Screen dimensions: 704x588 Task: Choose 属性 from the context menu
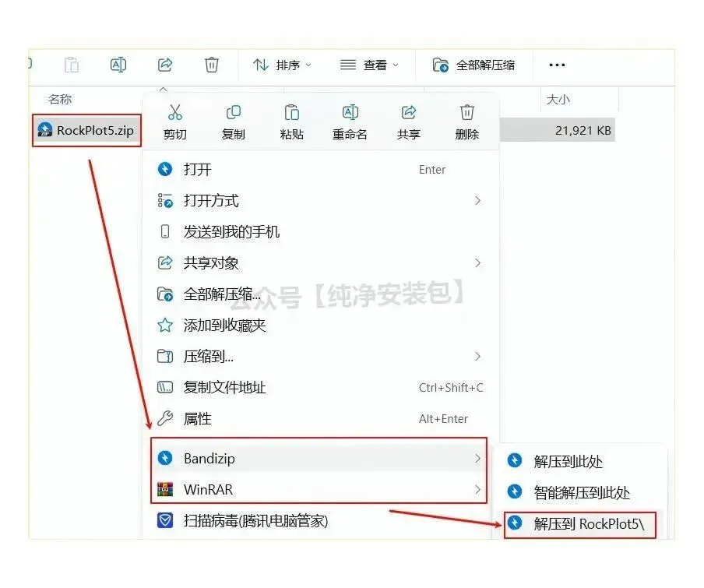point(321,419)
